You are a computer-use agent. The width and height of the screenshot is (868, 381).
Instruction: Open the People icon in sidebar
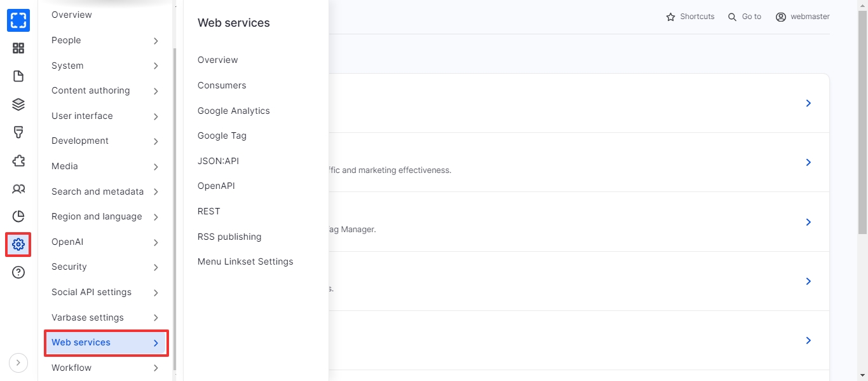pyautogui.click(x=18, y=189)
